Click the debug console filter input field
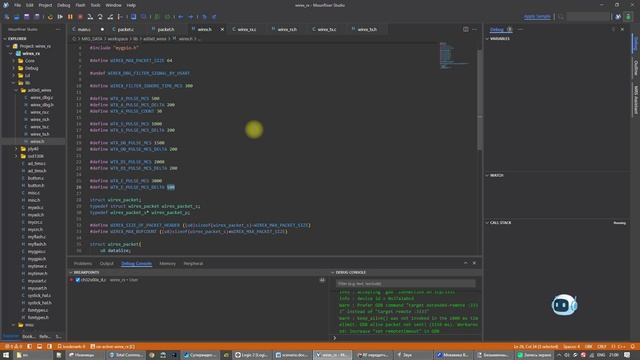 coord(406,284)
